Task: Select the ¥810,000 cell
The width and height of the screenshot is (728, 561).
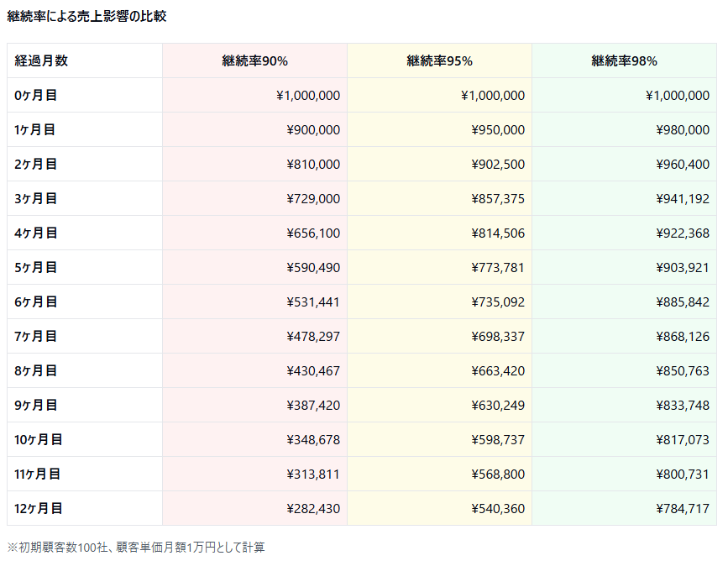Action: pyautogui.click(x=255, y=164)
